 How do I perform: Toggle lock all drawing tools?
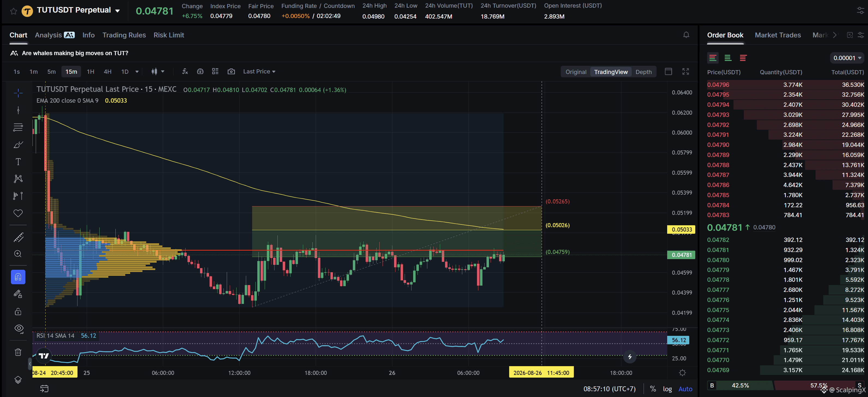(18, 311)
